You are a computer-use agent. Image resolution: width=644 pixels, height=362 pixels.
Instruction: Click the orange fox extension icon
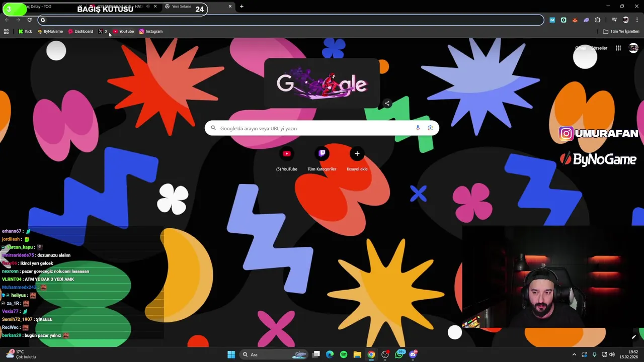575,20
